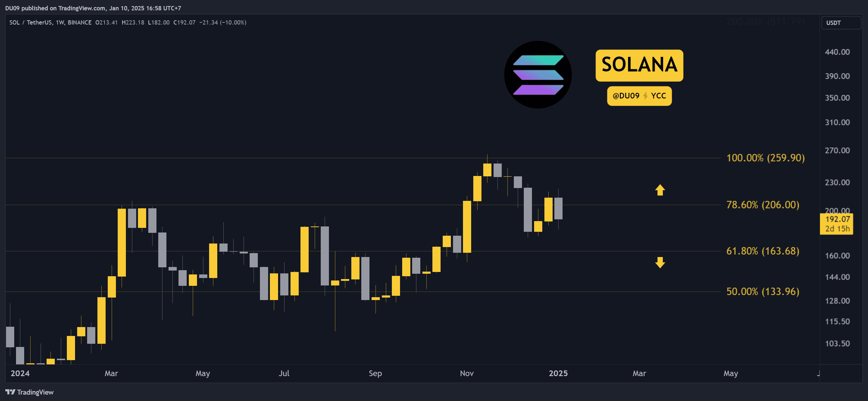Open the USDT currency selector
The image size is (868, 401).
(x=841, y=23)
